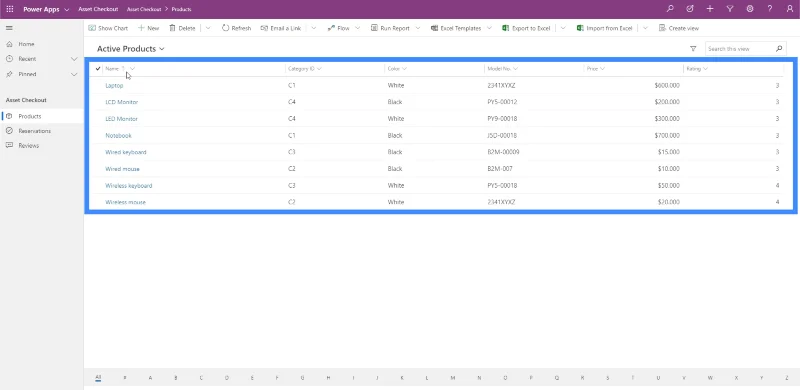Open the Active Products view selector

(131, 49)
